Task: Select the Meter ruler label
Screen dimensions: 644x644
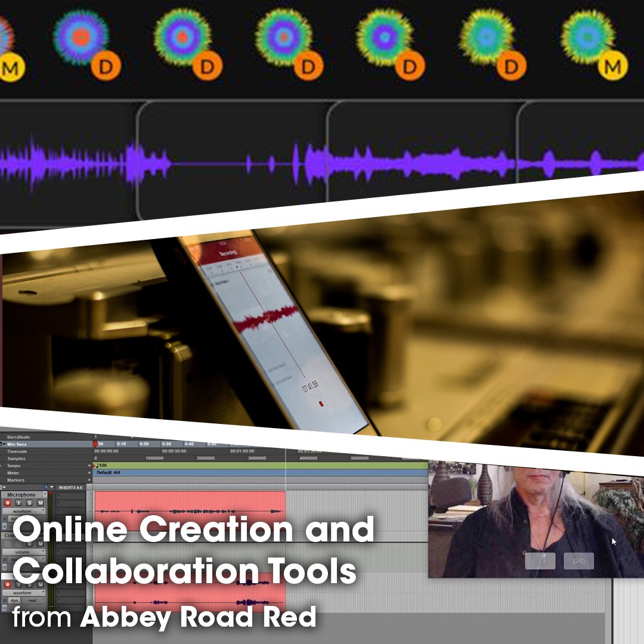Action: (13, 473)
